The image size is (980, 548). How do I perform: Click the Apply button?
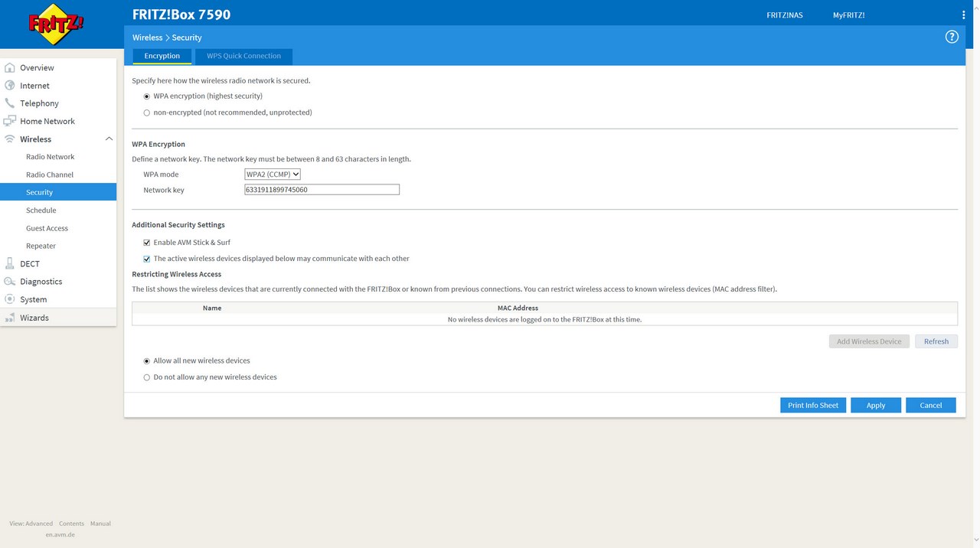click(876, 405)
